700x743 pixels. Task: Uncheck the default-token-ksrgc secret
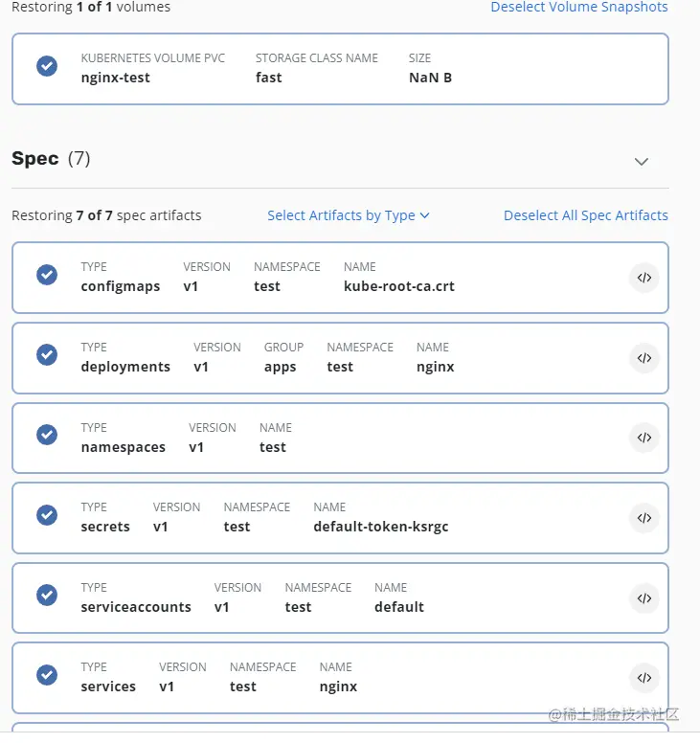point(47,515)
